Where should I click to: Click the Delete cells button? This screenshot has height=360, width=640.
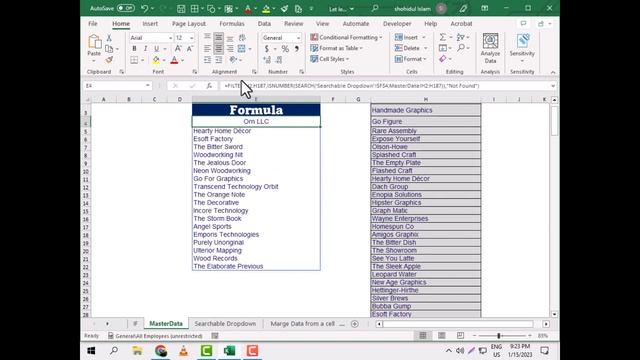(407, 48)
